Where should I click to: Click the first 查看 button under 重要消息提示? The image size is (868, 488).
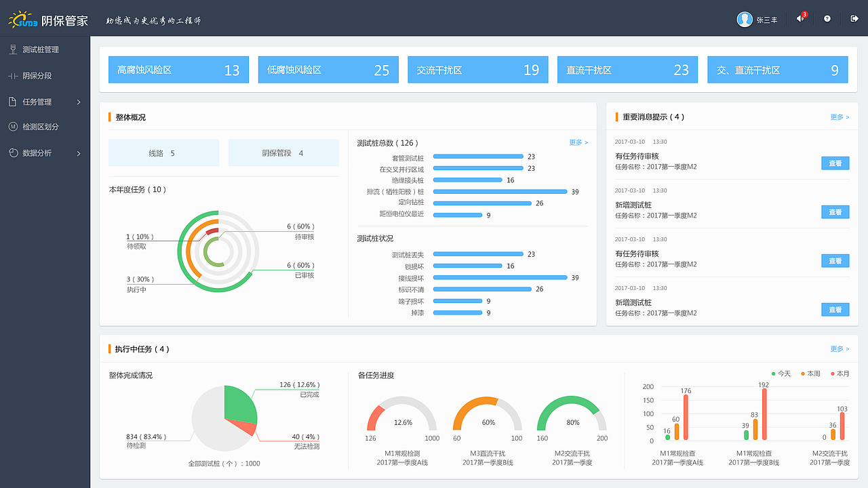click(835, 163)
